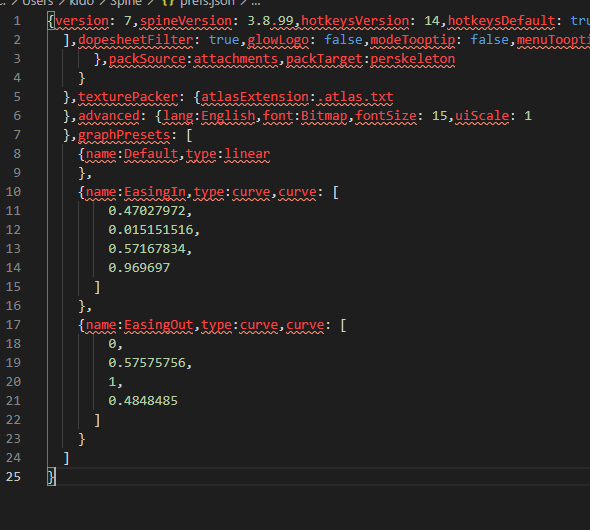This screenshot has width=590, height=530.
Task: Place cursor on "spineVersion" key
Action: click(x=186, y=21)
